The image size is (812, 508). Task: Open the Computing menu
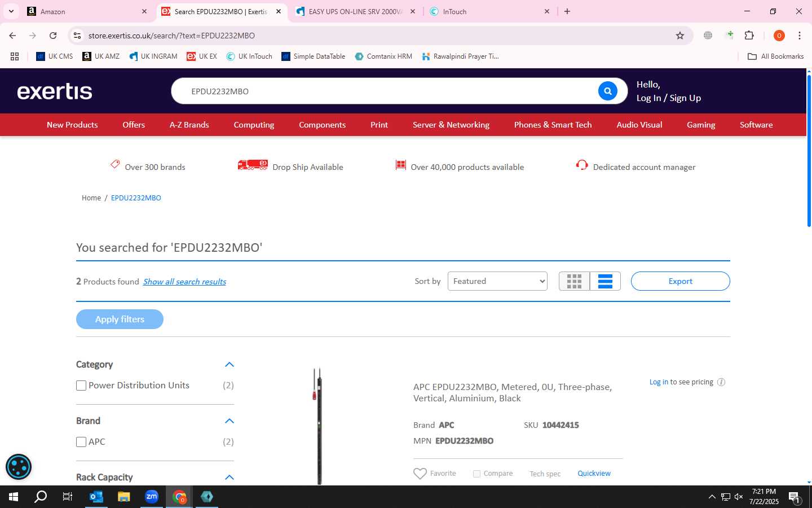[254, 125]
